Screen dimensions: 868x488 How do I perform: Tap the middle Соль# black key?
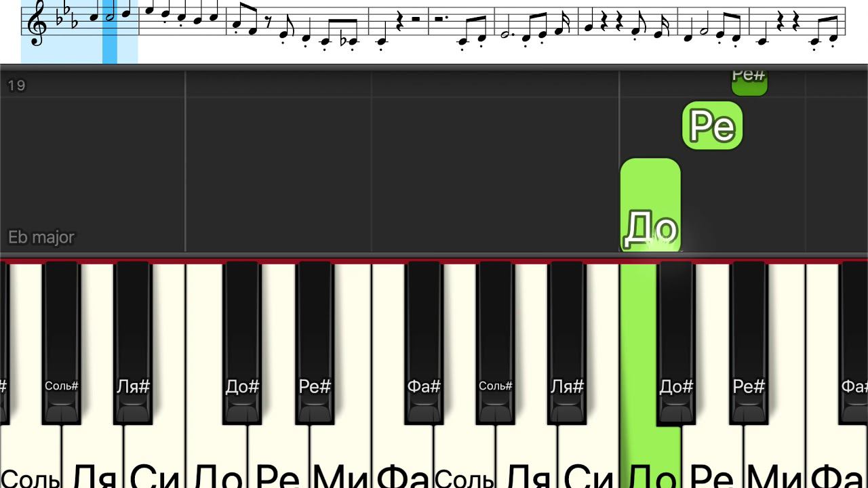[x=496, y=342]
